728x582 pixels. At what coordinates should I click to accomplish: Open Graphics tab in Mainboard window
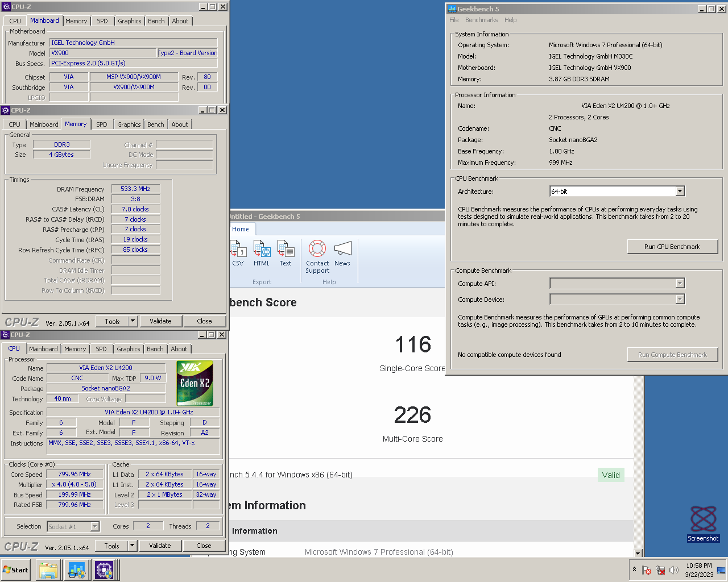(x=130, y=21)
